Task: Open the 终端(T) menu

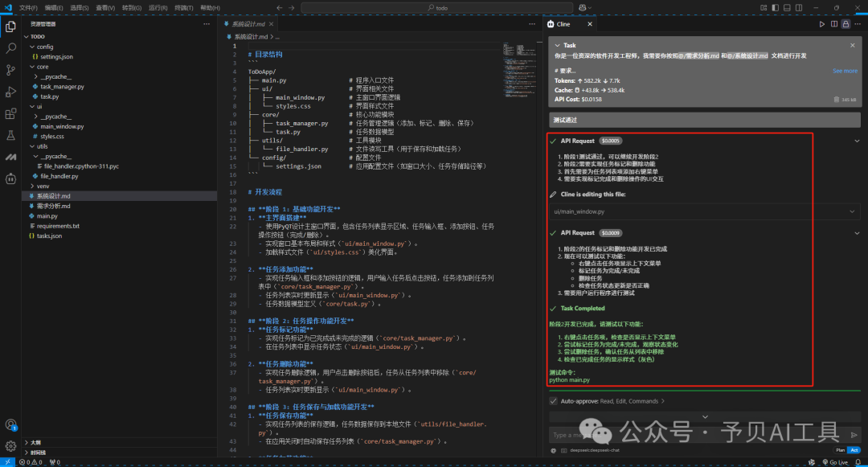Action: tap(184, 8)
